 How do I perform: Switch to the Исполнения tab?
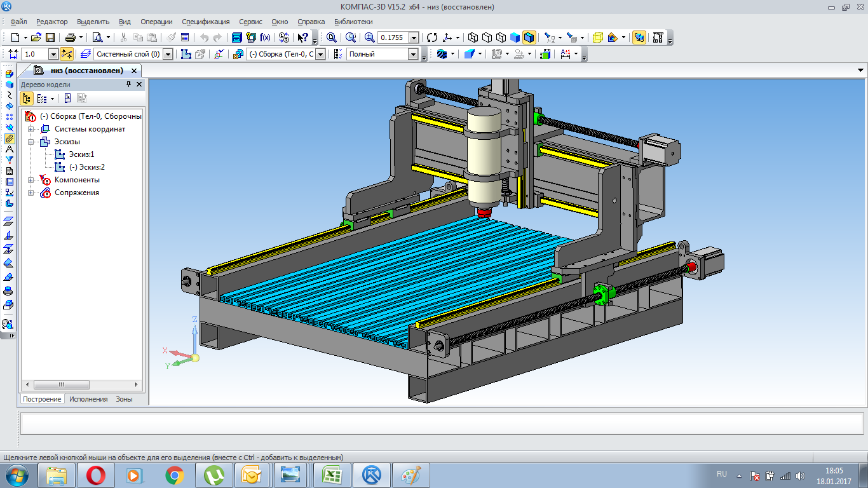click(88, 399)
